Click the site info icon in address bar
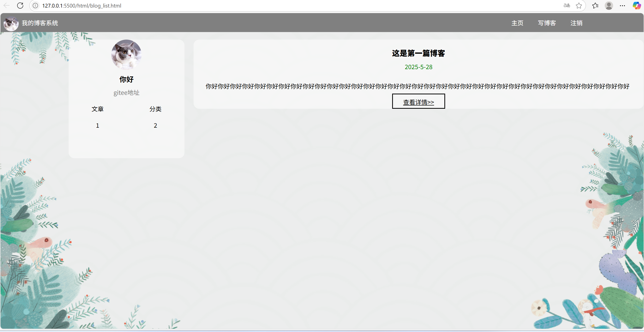This screenshot has width=644, height=332. pos(35,6)
